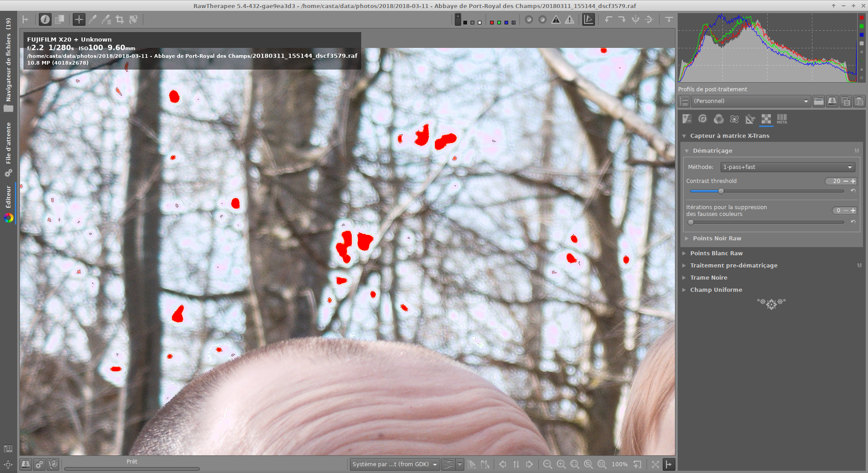Go to the previous image
This screenshot has height=473, width=868.
pyautogui.click(x=502, y=464)
